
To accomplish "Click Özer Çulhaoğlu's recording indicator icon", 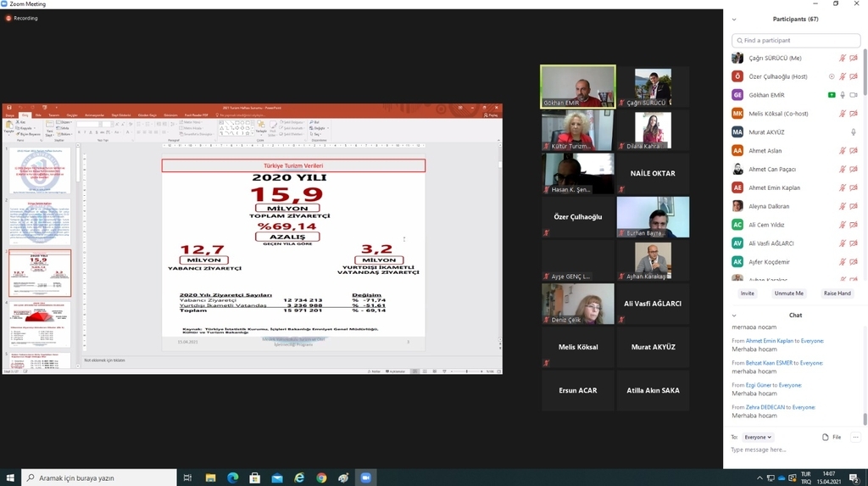I will pyautogui.click(x=832, y=76).
